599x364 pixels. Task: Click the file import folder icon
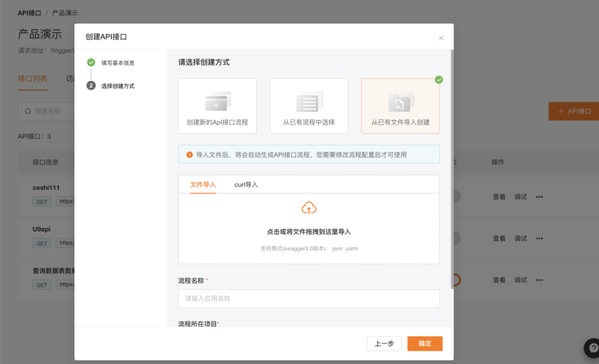pos(401,101)
